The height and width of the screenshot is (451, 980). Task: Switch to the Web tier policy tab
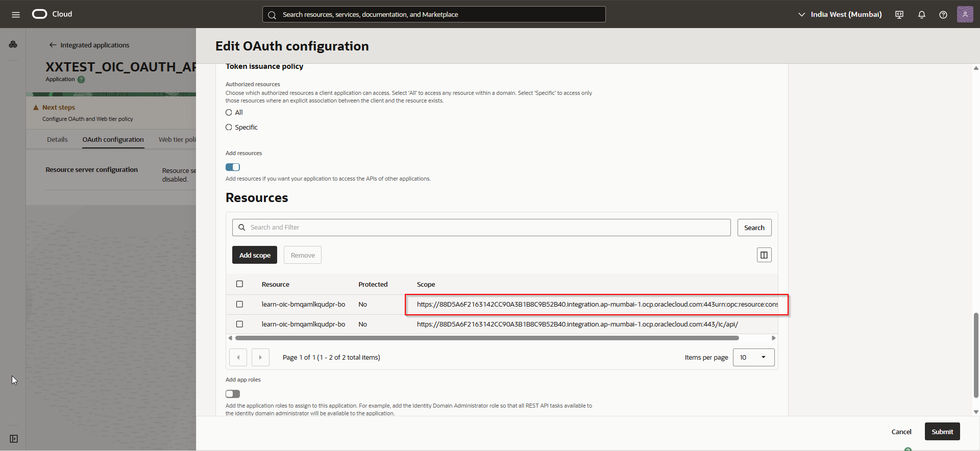click(x=177, y=140)
